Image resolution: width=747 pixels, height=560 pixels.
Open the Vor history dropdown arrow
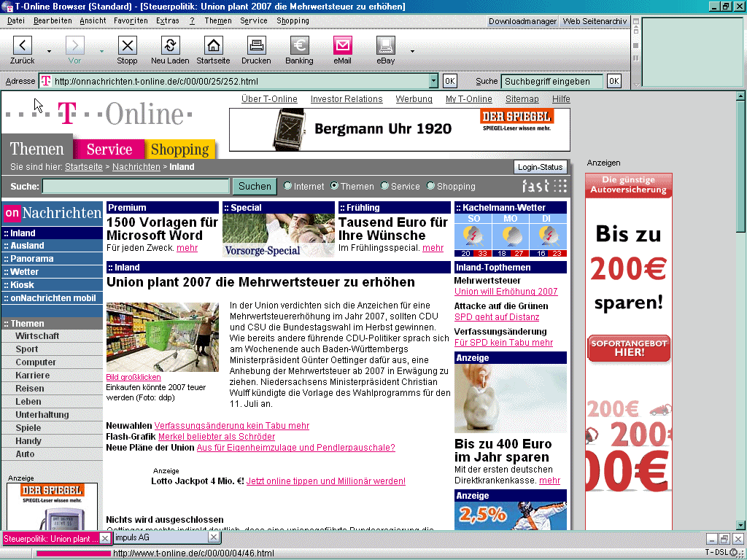click(101, 51)
